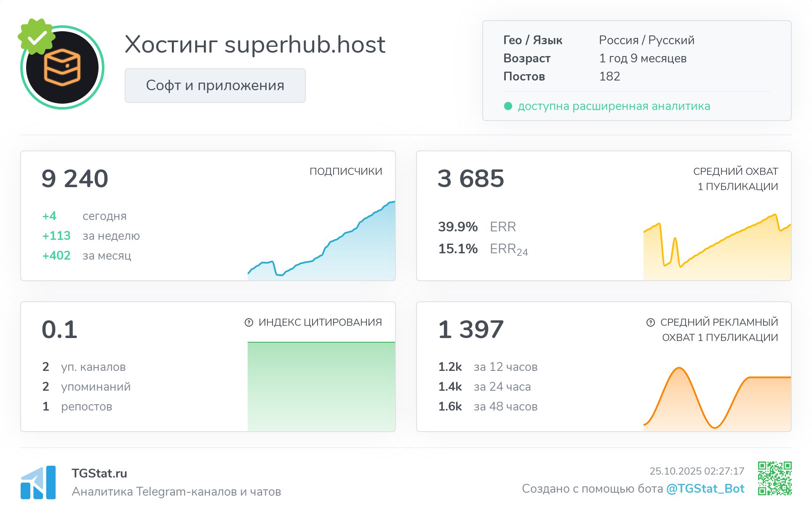Click the +402 за месяц growth value
Viewport: 812px width, 510px height.
(x=57, y=255)
